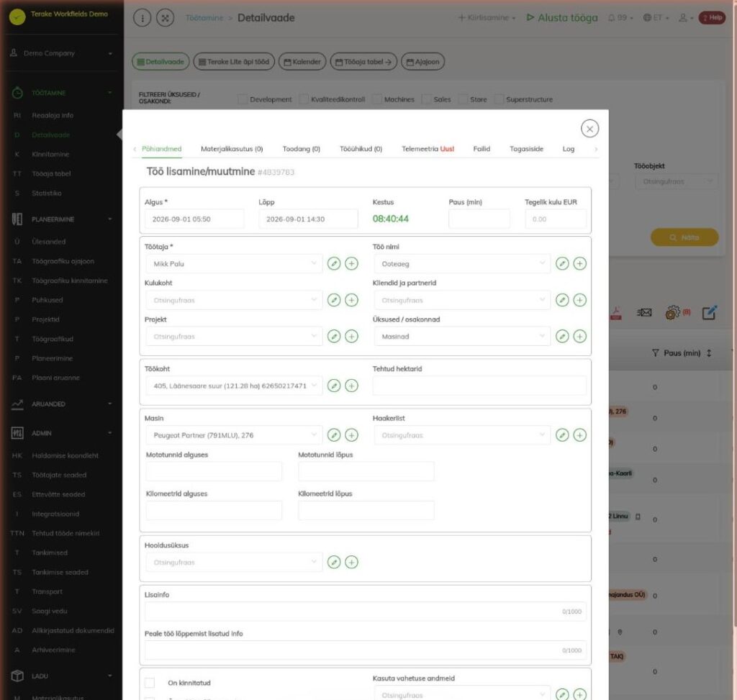Edit the Töökoht location entry
The image size is (737, 700).
[334, 386]
